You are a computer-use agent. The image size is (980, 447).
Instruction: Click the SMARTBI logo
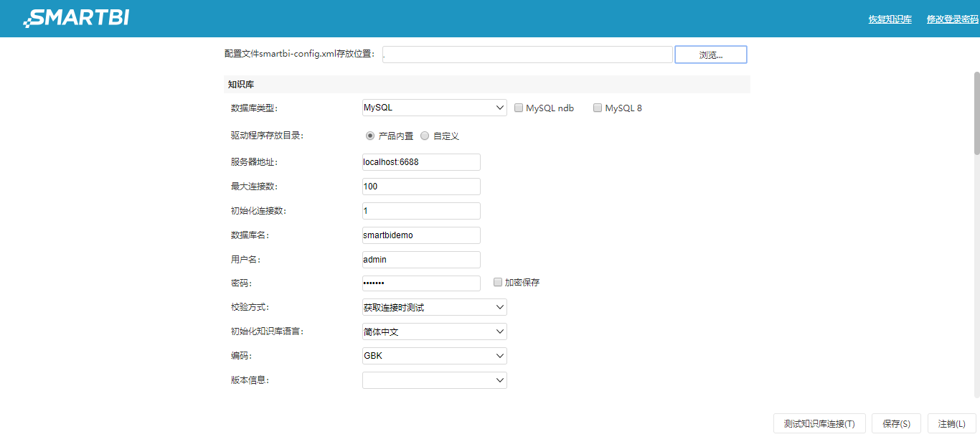pyautogui.click(x=76, y=18)
